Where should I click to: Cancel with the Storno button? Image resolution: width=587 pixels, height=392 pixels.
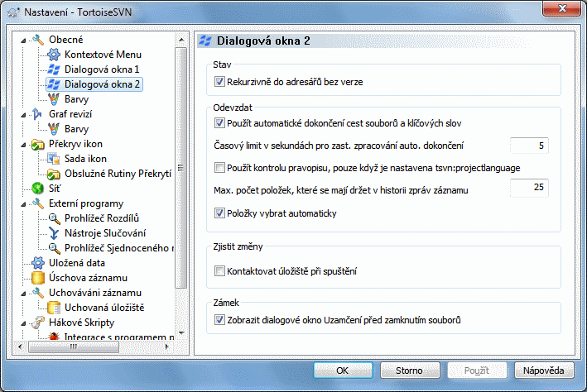tap(410, 370)
